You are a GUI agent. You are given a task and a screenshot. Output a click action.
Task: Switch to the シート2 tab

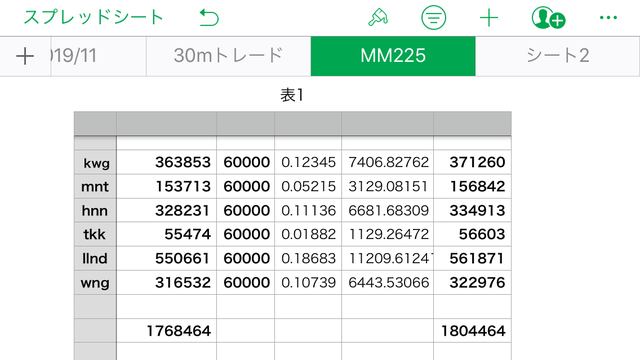(558, 56)
